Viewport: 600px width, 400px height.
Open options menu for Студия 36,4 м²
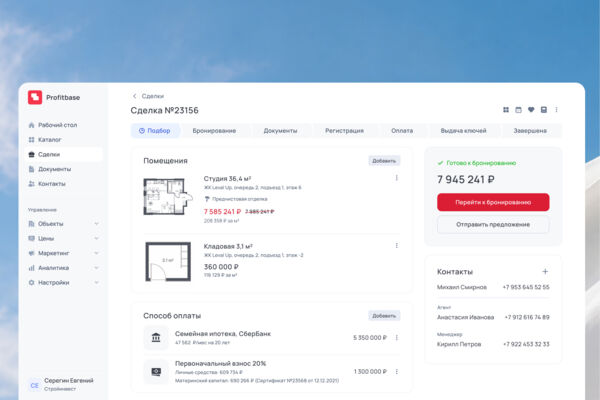click(396, 178)
